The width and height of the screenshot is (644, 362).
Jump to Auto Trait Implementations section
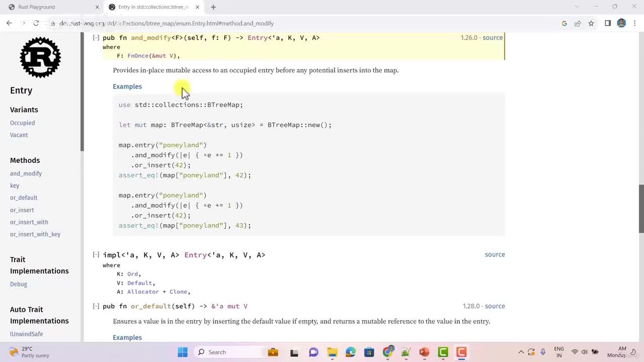[39, 315]
